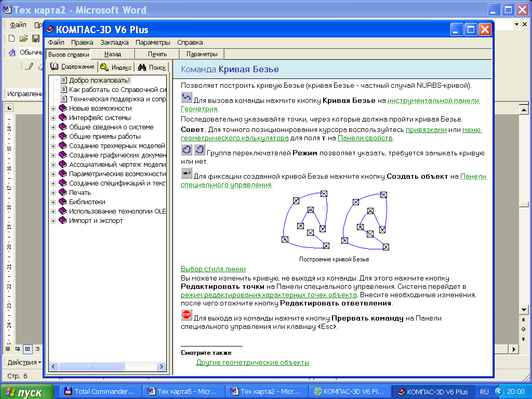This screenshot has width=532, height=399.
Task: Click the taskbar clock 20:00
Action: point(516,392)
